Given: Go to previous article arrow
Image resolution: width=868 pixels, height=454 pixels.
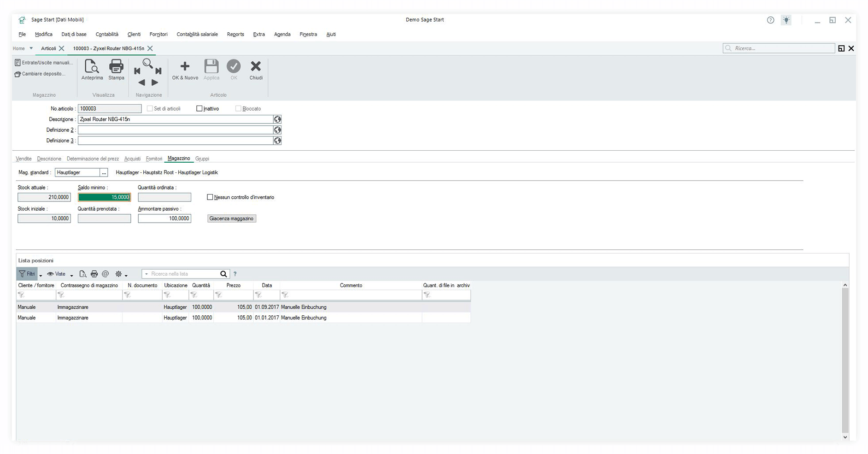Looking at the screenshot, I should point(141,83).
